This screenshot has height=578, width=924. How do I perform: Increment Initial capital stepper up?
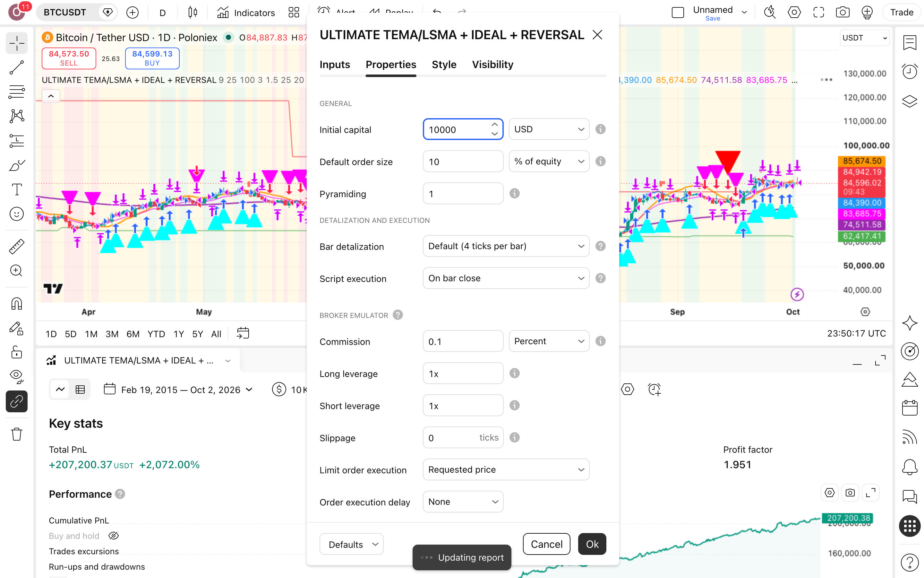tap(494, 125)
